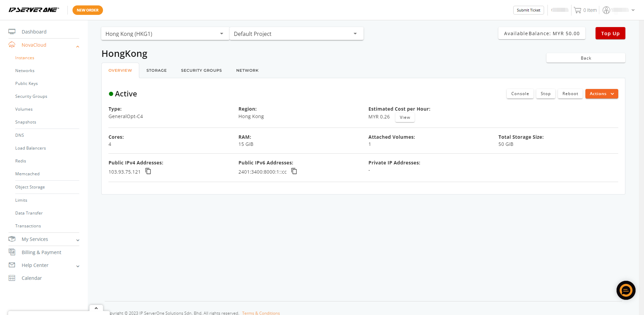644x315 pixels.
Task: Click the Help Center envelope icon
Action: click(12, 265)
